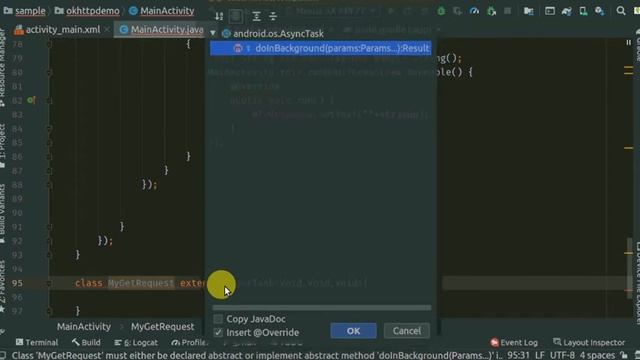
Task: Click the fold marker beside line 88
Action: coord(49,185)
